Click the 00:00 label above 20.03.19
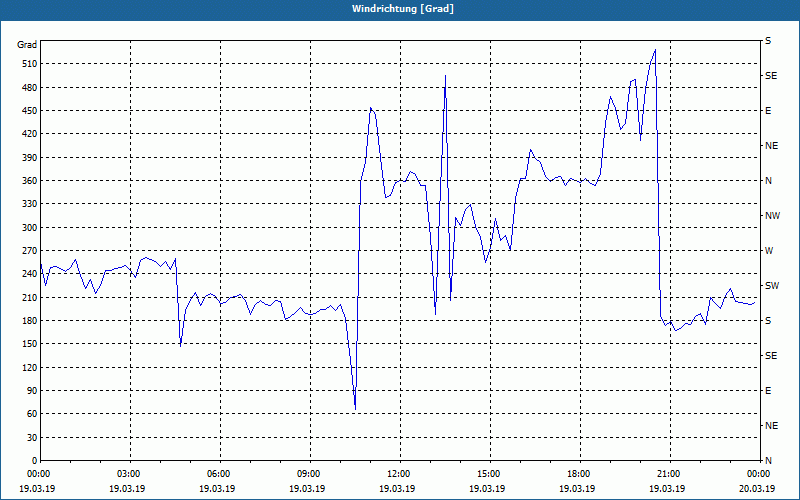This screenshot has height=500, width=800. point(758,473)
